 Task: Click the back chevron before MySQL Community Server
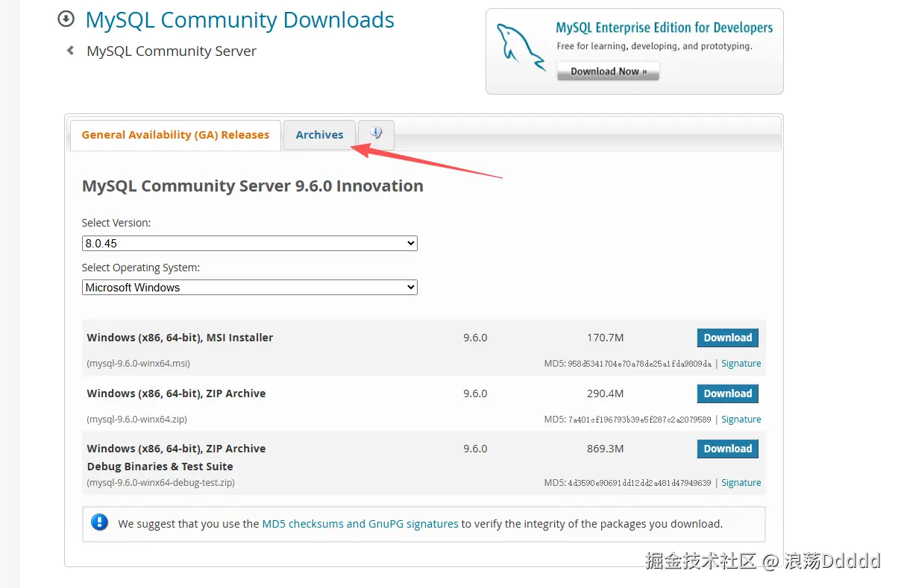[x=71, y=51]
